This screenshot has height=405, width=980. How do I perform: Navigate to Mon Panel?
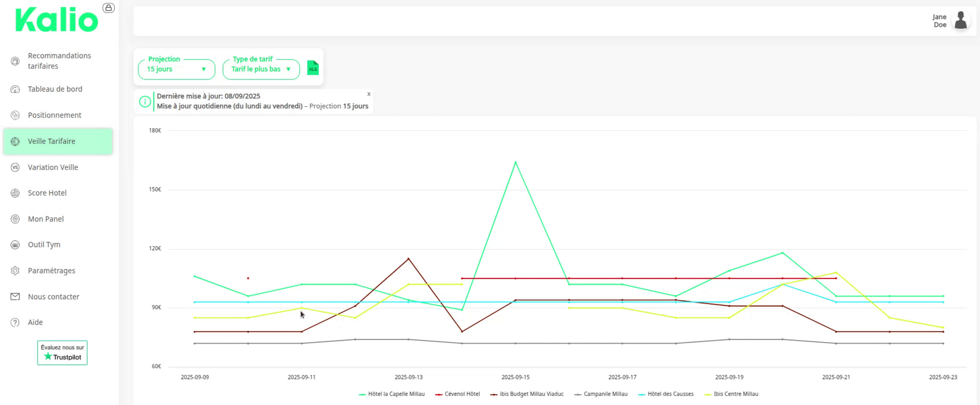pos(58,219)
